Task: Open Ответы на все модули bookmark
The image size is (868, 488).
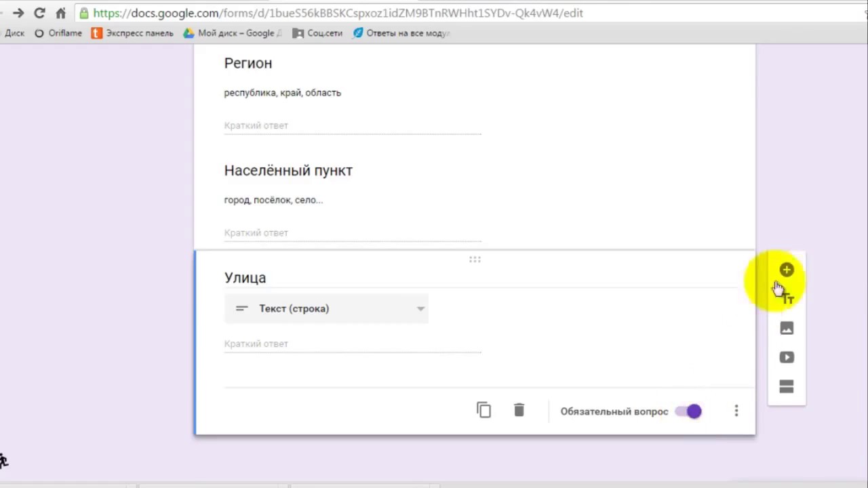Action: 401,33
